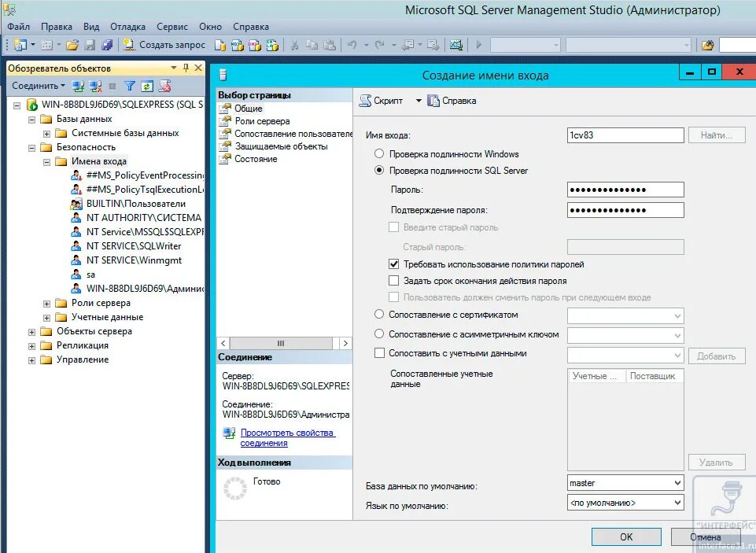Image resolution: width=756 pixels, height=553 pixels.
Task: Select Сопоставление с сертификатом radio
Action: coord(379,315)
